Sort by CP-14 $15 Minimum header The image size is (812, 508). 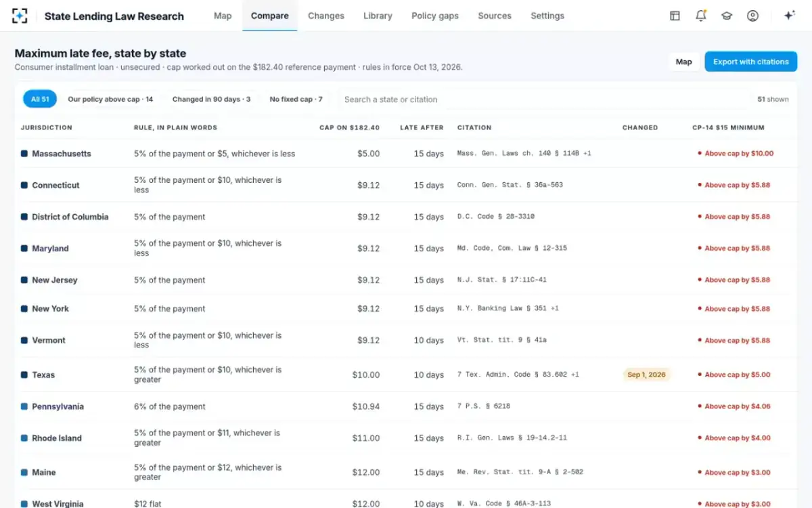pyautogui.click(x=728, y=127)
